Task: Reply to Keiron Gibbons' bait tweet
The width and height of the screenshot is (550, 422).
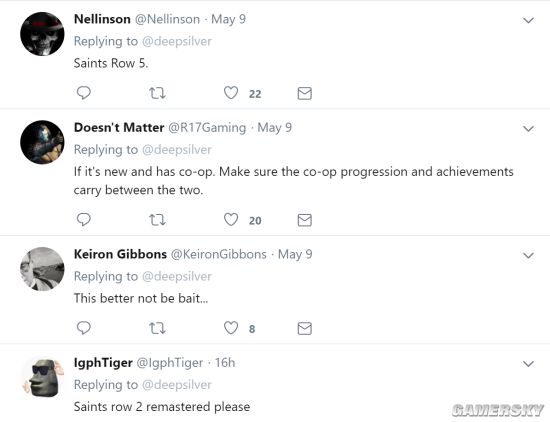Action: [83, 328]
